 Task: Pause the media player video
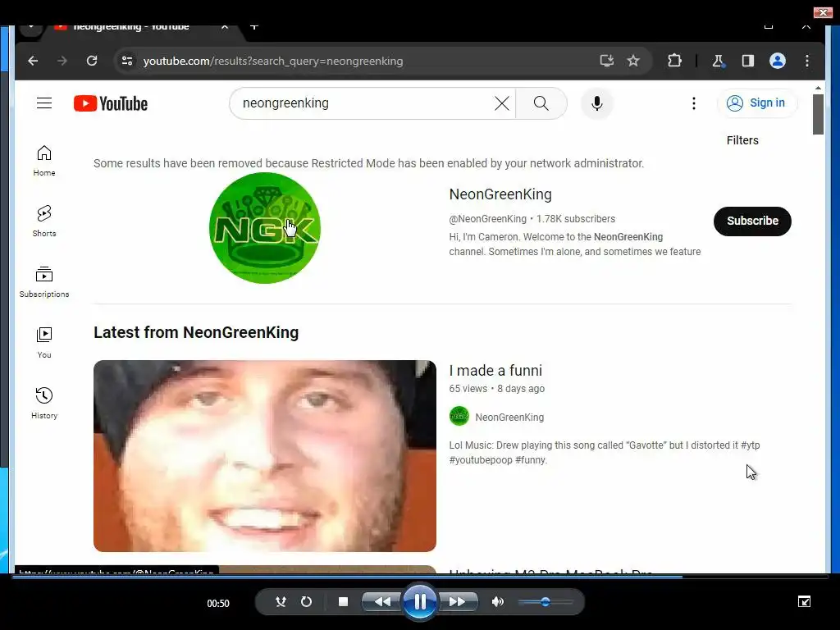point(420,601)
